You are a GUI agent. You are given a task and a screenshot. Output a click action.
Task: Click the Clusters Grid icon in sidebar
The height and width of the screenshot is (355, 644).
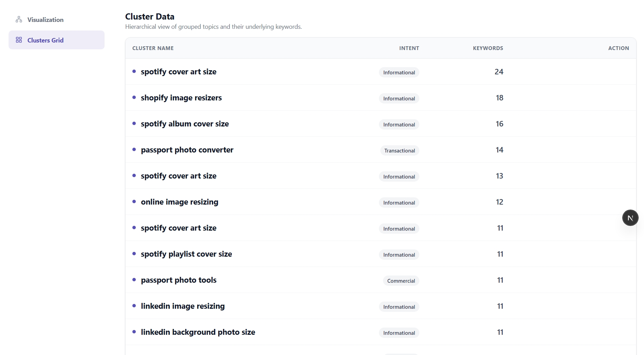point(19,40)
